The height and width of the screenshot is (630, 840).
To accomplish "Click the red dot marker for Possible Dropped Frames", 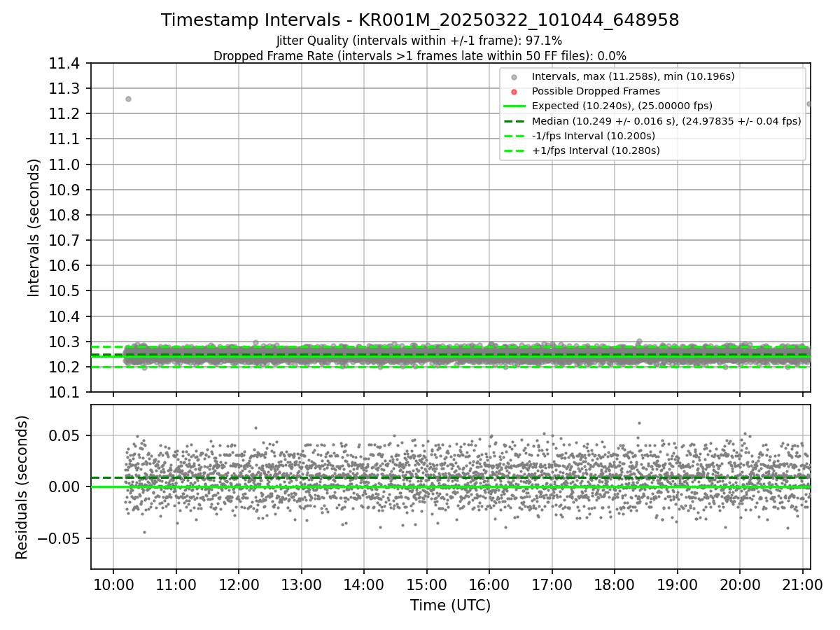I will 514,92.
